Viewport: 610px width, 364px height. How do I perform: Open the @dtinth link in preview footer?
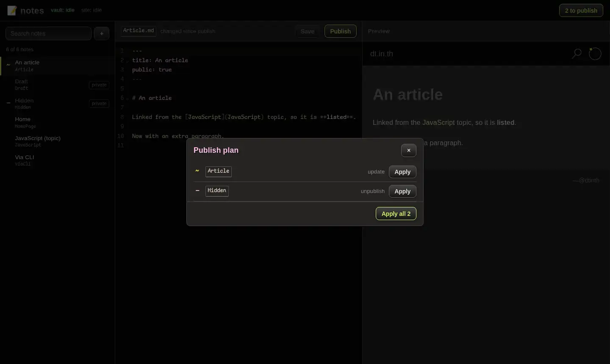tap(589, 180)
